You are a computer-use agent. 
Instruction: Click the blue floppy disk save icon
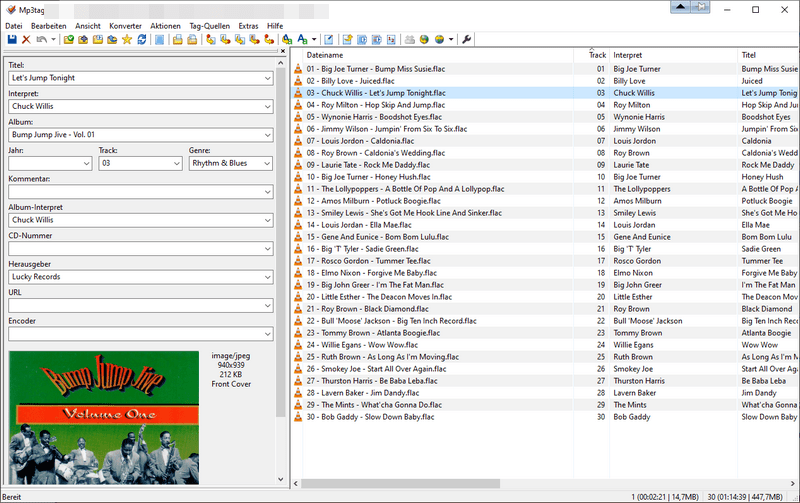coord(12,39)
